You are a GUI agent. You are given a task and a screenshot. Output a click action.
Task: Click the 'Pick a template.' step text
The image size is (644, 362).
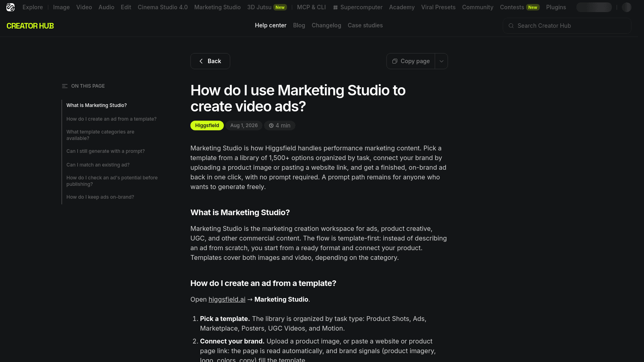[225, 319]
